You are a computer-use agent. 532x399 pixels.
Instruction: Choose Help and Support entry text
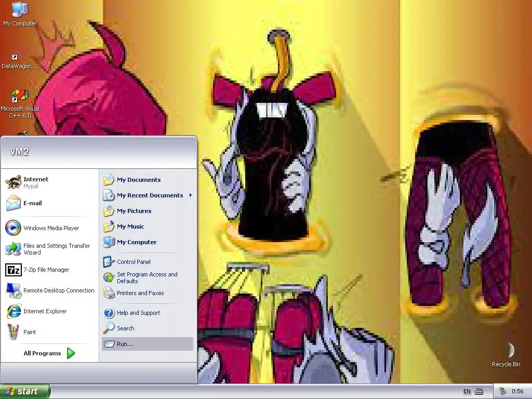[x=138, y=313]
